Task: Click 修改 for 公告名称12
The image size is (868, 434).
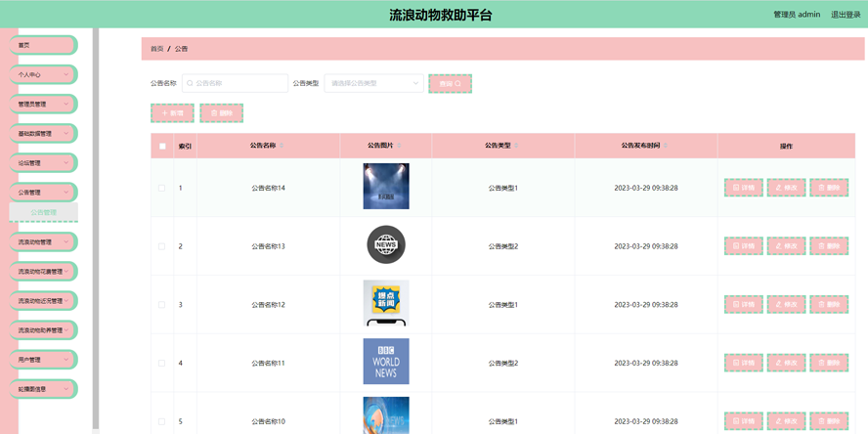Action: coord(786,304)
